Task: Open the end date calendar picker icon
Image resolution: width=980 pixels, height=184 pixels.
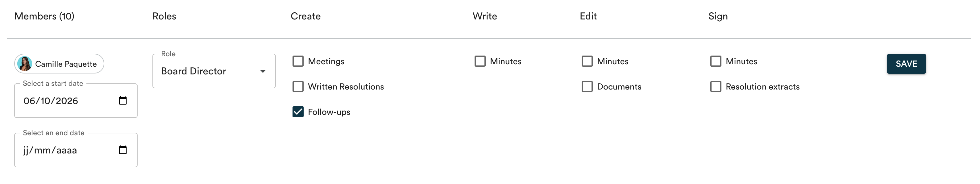Action: tap(122, 150)
